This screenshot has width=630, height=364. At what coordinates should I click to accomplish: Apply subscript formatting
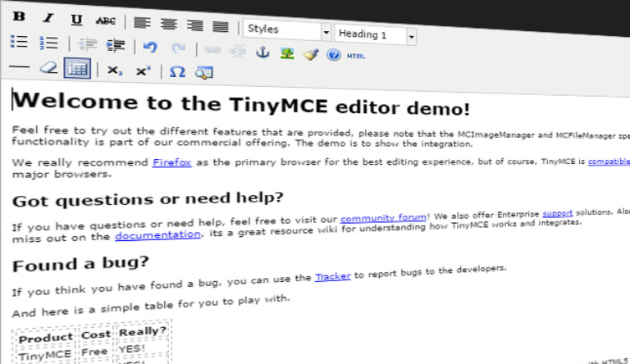[x=115, y=71]
